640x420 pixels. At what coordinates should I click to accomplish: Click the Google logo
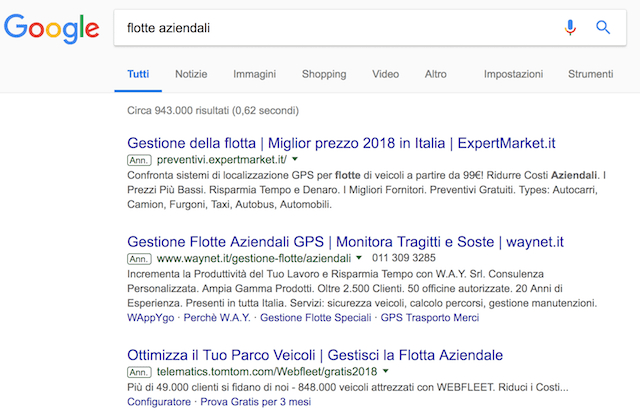point(51,29)
